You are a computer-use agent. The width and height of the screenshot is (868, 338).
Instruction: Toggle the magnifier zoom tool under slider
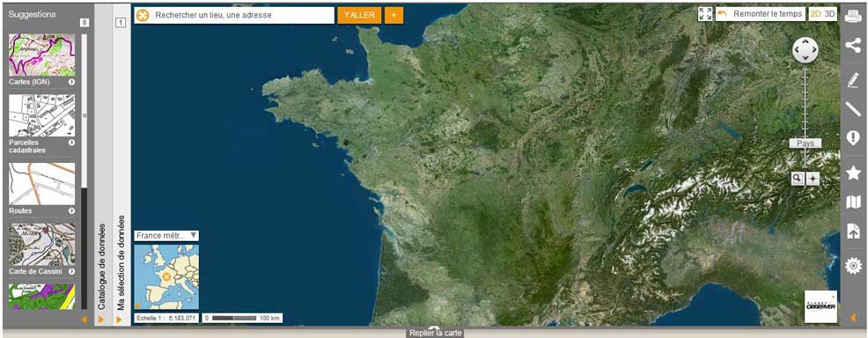coord(798,178)
